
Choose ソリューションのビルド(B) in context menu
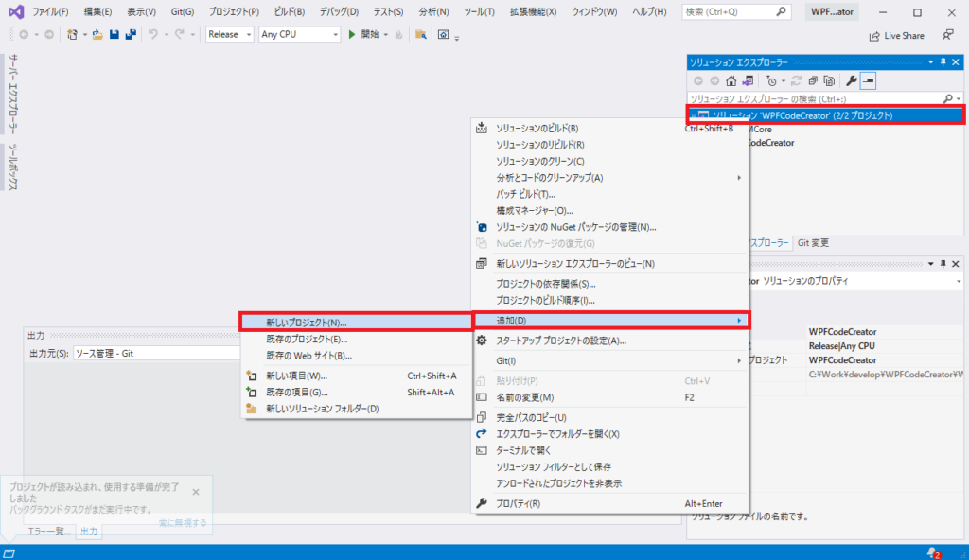[x=610, y=129]
